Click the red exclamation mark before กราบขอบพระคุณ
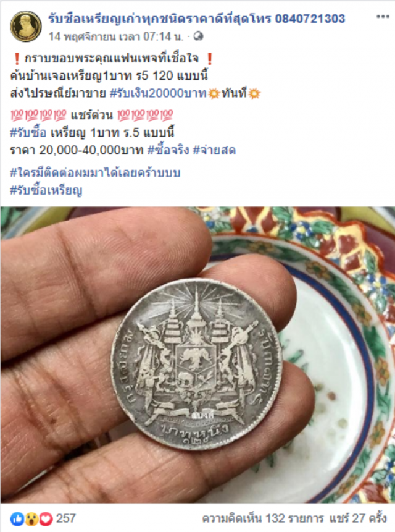The height and width of the screenshot is (532, 395). point(17,59)
